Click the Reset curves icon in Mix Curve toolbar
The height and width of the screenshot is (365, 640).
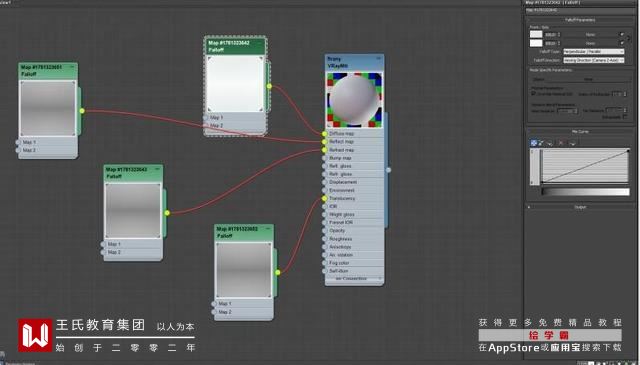pyautogui.click(x=572, y=143)
